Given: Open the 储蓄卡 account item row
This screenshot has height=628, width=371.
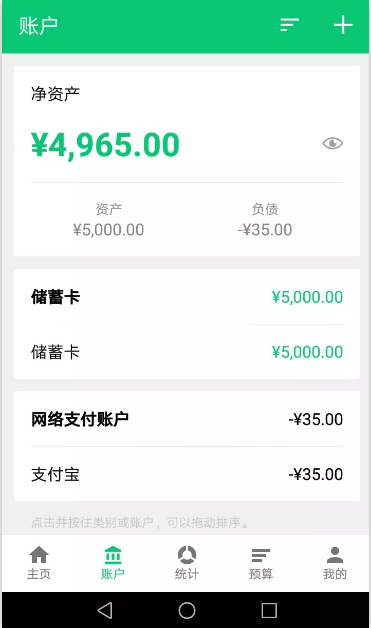Looking at the screenshot, I should tap(187, 352).
